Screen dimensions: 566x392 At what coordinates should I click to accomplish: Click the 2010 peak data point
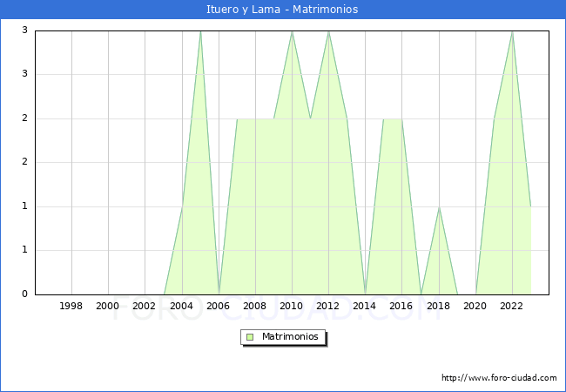[292, 31]
